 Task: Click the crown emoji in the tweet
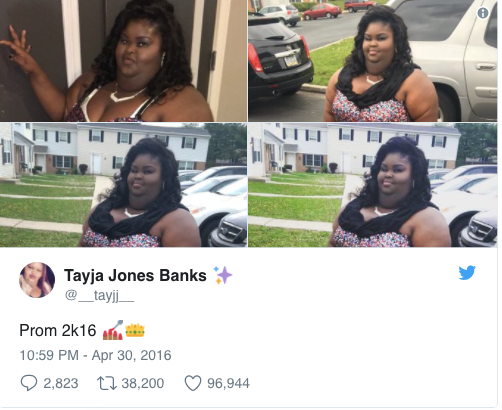[135, 330]
